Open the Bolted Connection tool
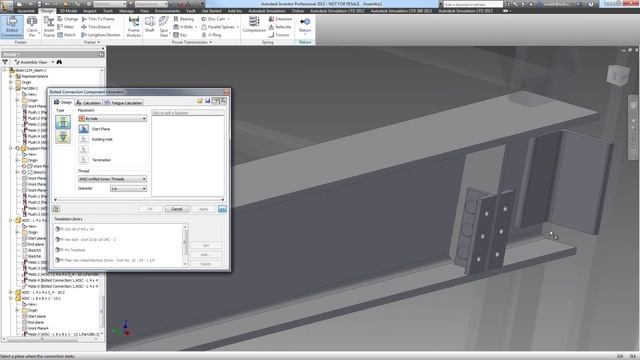The image size is (640, 360). pos(12,27)
